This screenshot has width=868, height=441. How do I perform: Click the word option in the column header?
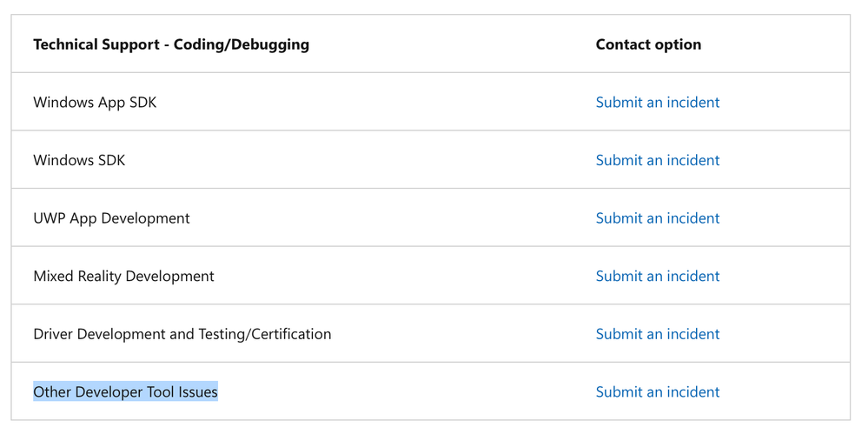(x=679, y=44)
